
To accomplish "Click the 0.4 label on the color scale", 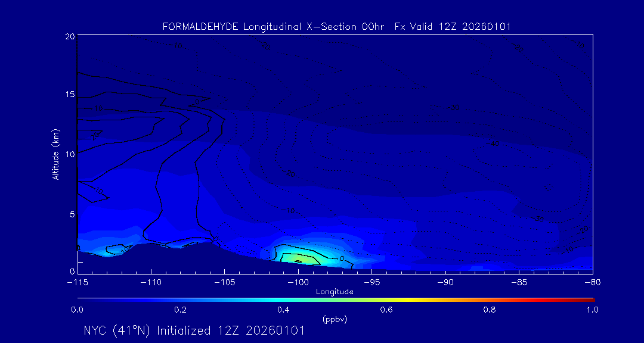I will (283, 310).
